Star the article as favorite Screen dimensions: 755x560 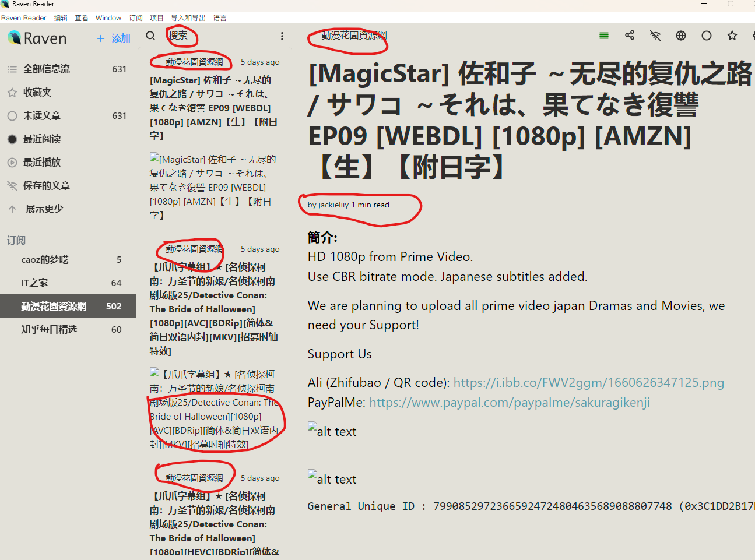point(732,36)
